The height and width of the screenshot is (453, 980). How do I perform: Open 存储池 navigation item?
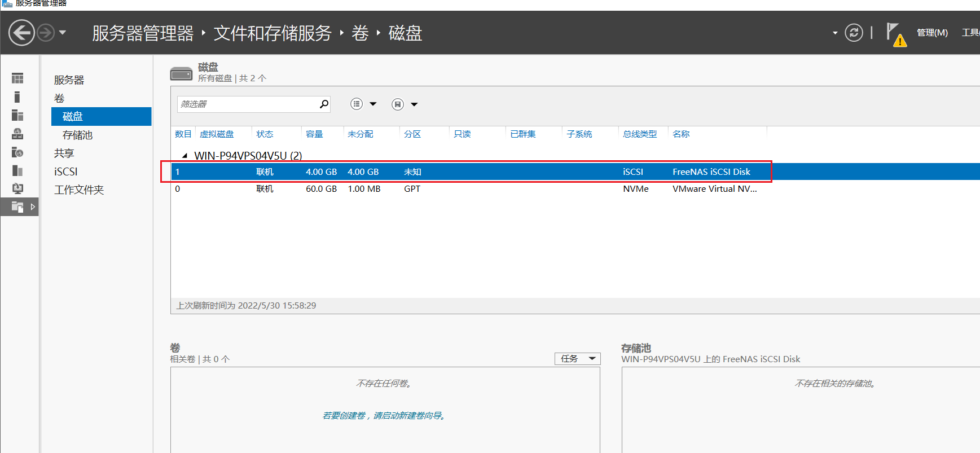[77, 135]
